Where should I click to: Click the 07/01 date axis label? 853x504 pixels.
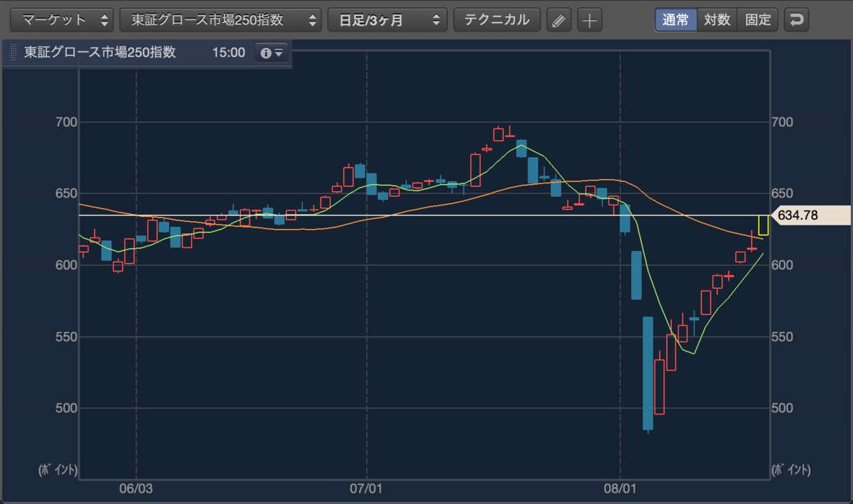[x=366, y=490]
